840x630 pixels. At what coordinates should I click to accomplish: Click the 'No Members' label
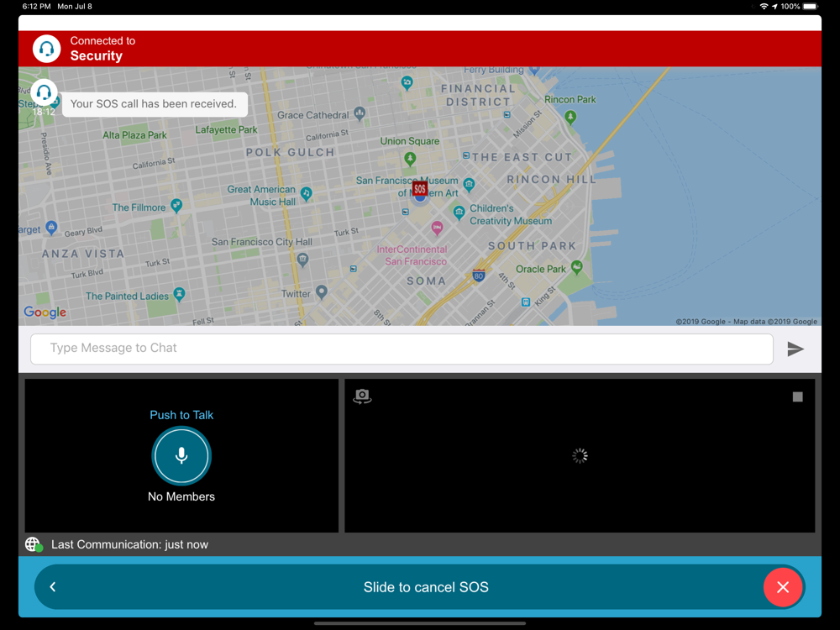(181, 496)
